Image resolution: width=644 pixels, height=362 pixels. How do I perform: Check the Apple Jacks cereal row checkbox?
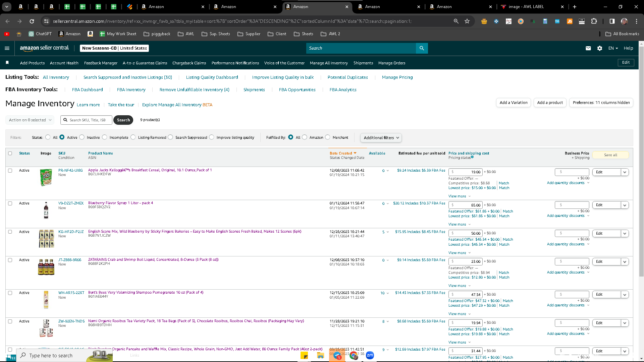[10, 170]
